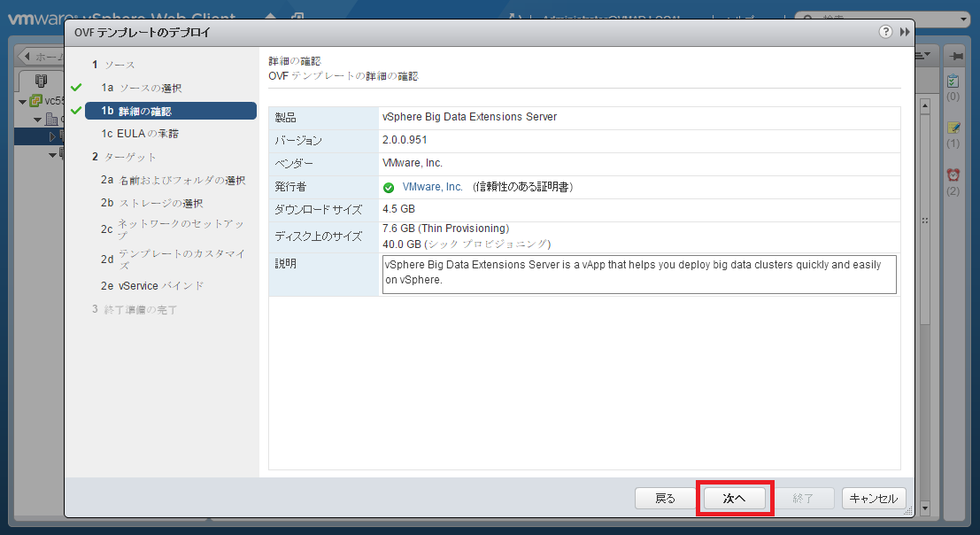Click the product name vSphere Big Data Extensions Server

tap(469, 117)
